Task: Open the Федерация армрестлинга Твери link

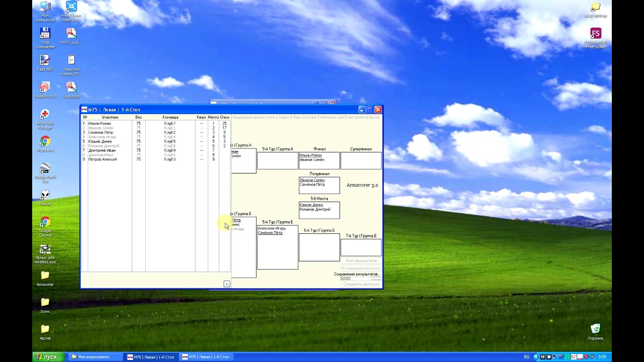Action: pyautogui.click(x=261, y=117)
